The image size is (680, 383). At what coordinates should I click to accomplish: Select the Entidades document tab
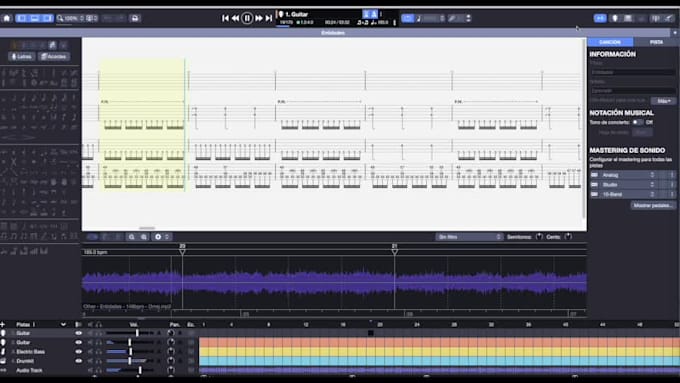click(333, 33)
